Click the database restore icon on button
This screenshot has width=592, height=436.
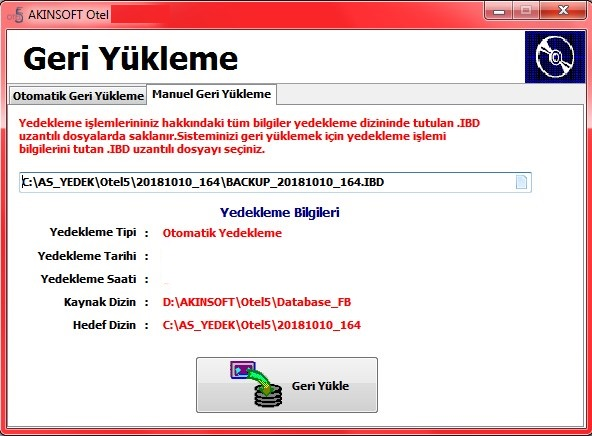click(257, 384)
